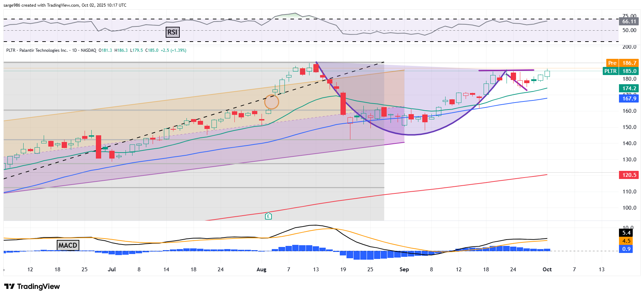Select the orange circle annotation

coord(271,102)
